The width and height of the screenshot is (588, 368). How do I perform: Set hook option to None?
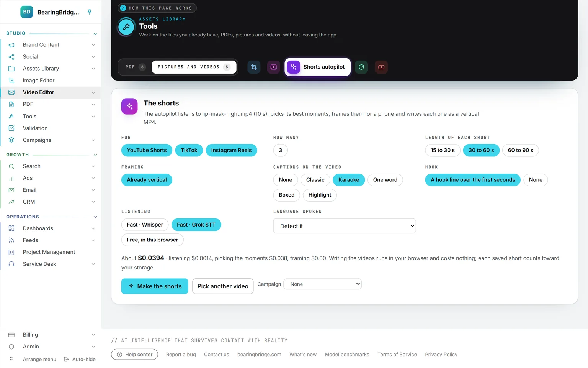536,180
